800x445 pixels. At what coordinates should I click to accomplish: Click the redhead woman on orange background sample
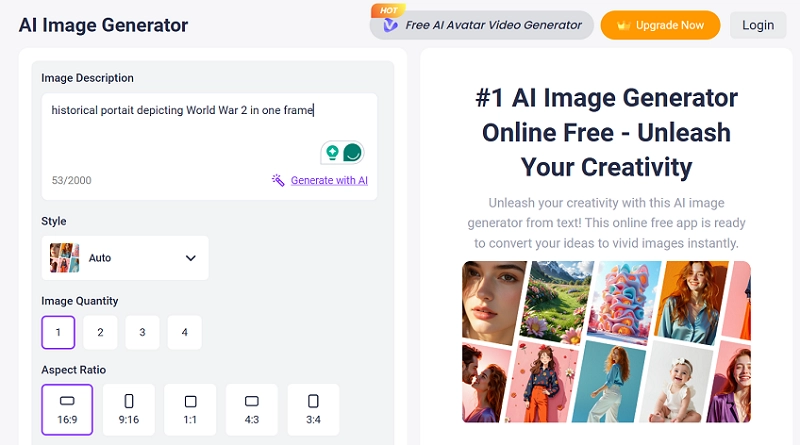pyautogui.click(x=691, y=302)
